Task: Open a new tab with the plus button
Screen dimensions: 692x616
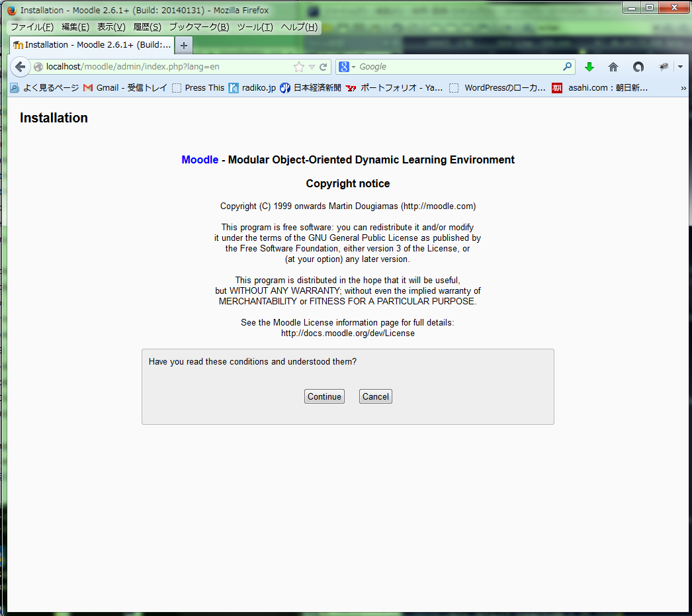Action: [184, 45]
